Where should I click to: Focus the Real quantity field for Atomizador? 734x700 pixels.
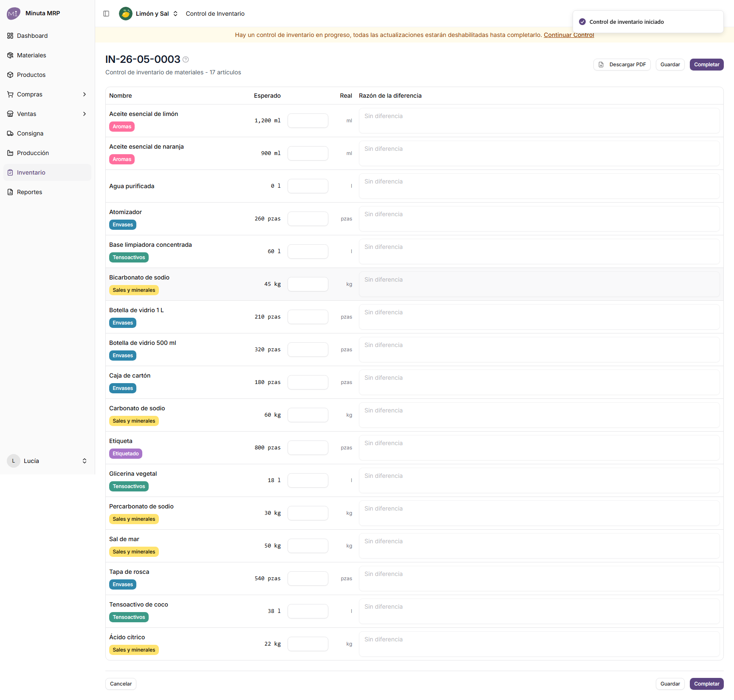click(x=308, y=219)
